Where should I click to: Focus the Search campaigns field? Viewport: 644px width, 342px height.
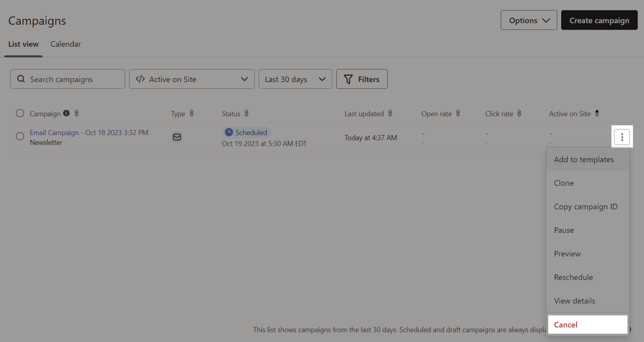[68, 79]
